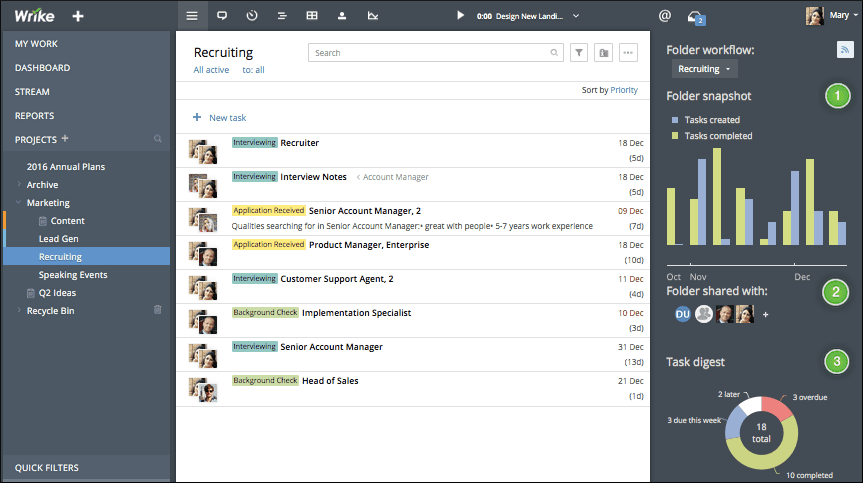This screenshot has height=483, width=863.
Task: Expand the Recycle Bin arrow
Action: click(19, 310)
